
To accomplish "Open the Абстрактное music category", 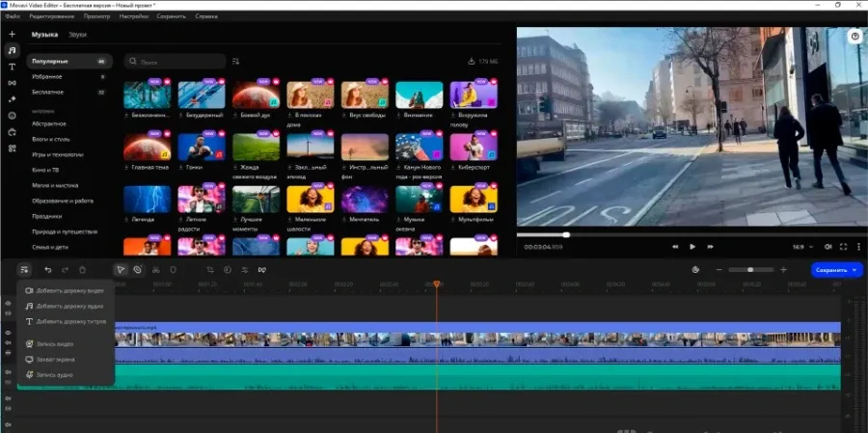I will point(49,124).
